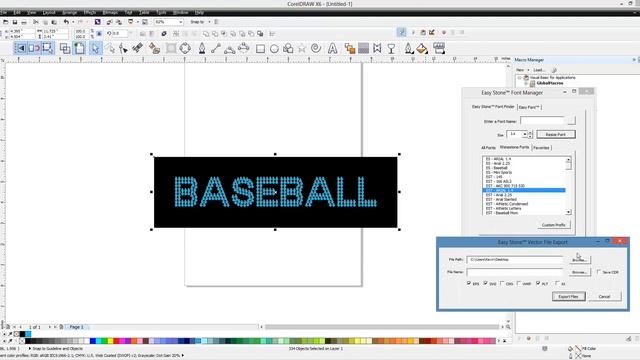Select the wine-glass Transparency tool
640x360 pixels.
click(x=391, y=49)
